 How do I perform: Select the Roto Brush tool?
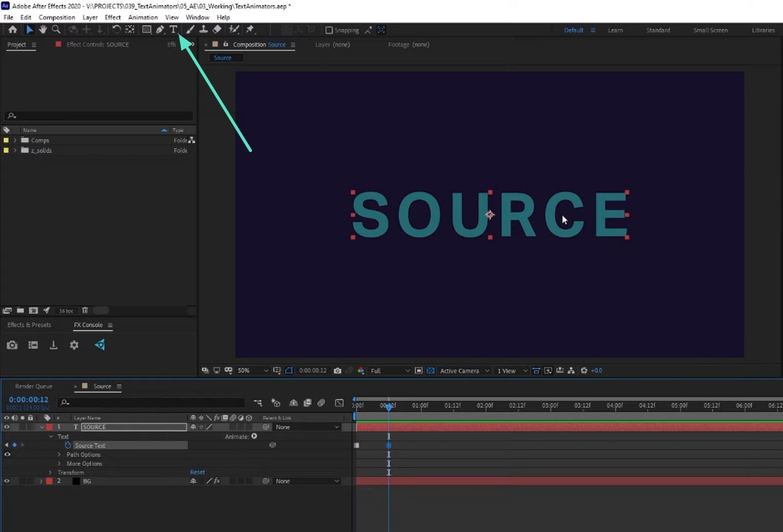point(234,30)
